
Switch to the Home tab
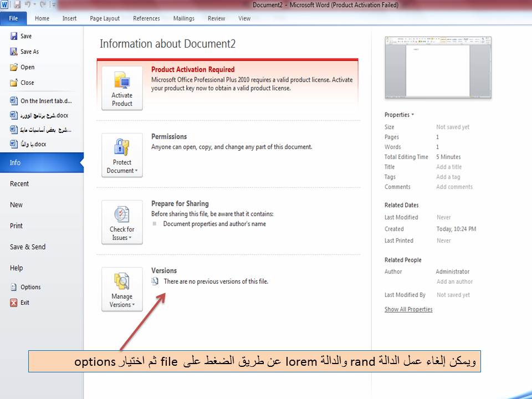pos(42,18)
